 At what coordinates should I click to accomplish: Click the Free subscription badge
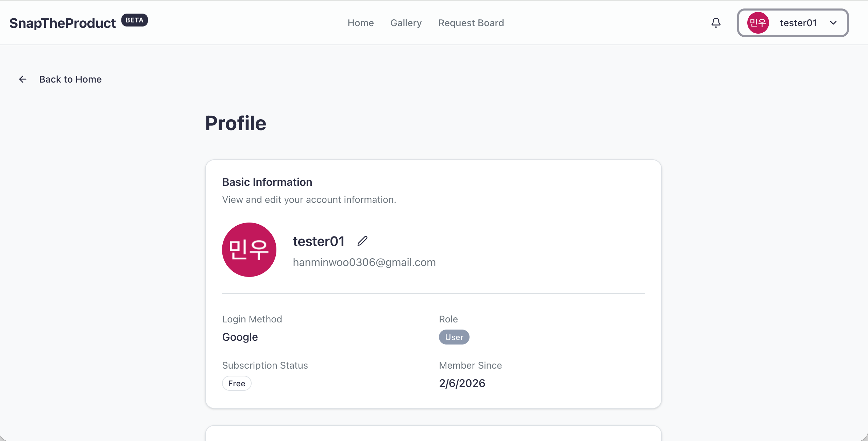coord(237,383)
